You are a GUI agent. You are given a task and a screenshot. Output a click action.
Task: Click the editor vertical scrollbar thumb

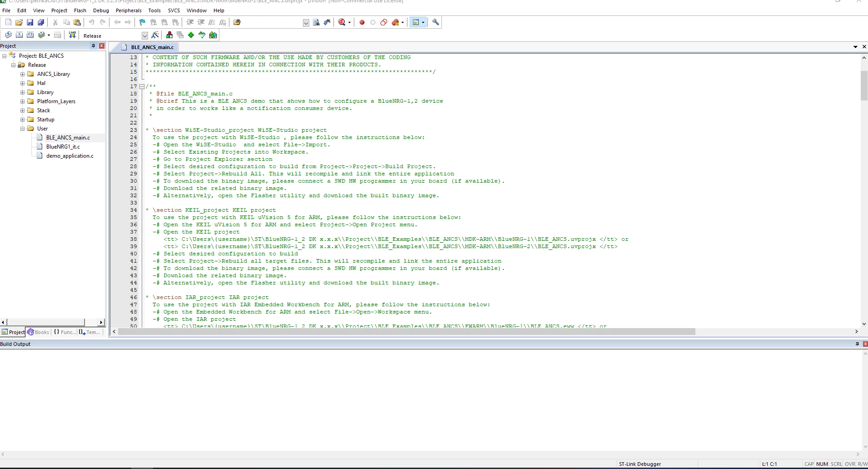[864, 85]
